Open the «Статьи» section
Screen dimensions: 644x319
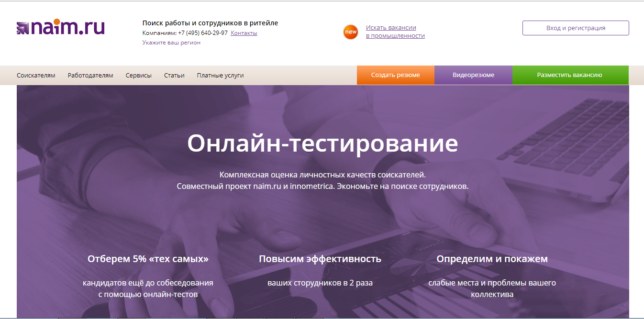(x=174, y=75)
